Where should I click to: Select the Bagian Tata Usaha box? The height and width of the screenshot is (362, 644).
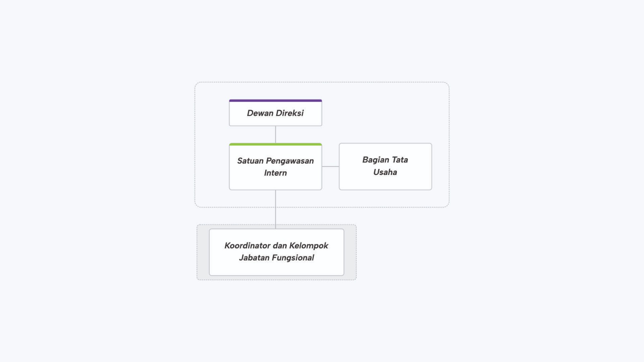385,167
